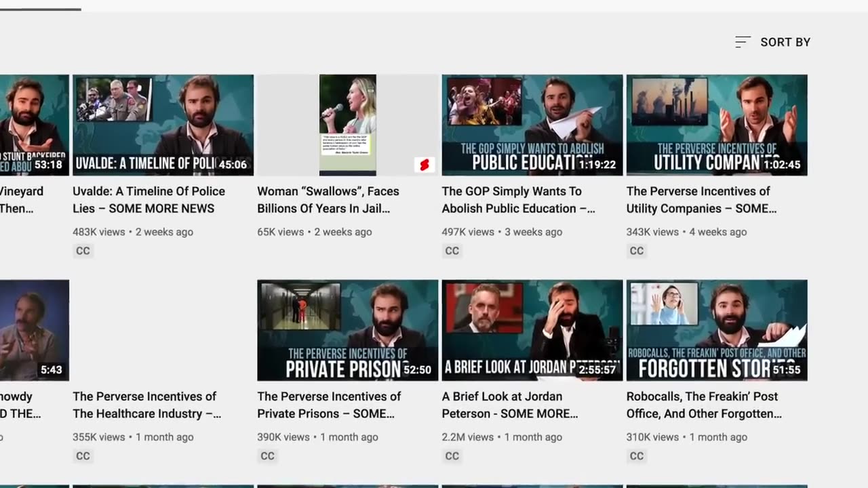The height and width of the screenshot is (488, 868).
Task: Click '355K views • 1 month ago' text
Action: 133,437
